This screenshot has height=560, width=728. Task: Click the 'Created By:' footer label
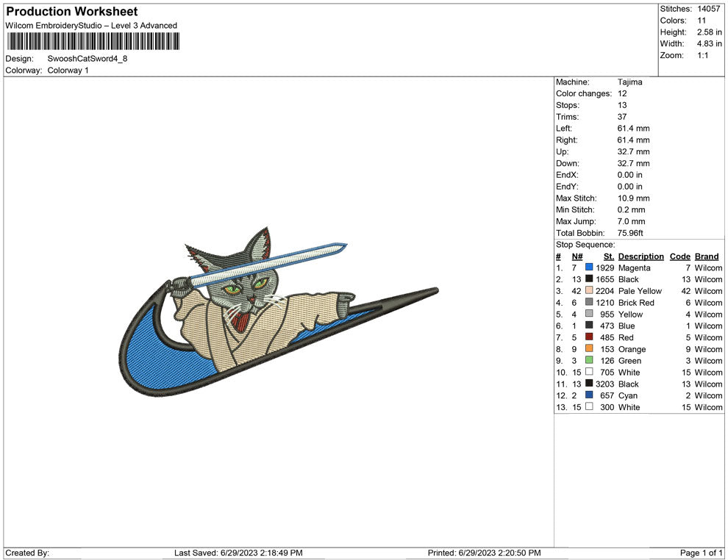[x=27, y=553]
